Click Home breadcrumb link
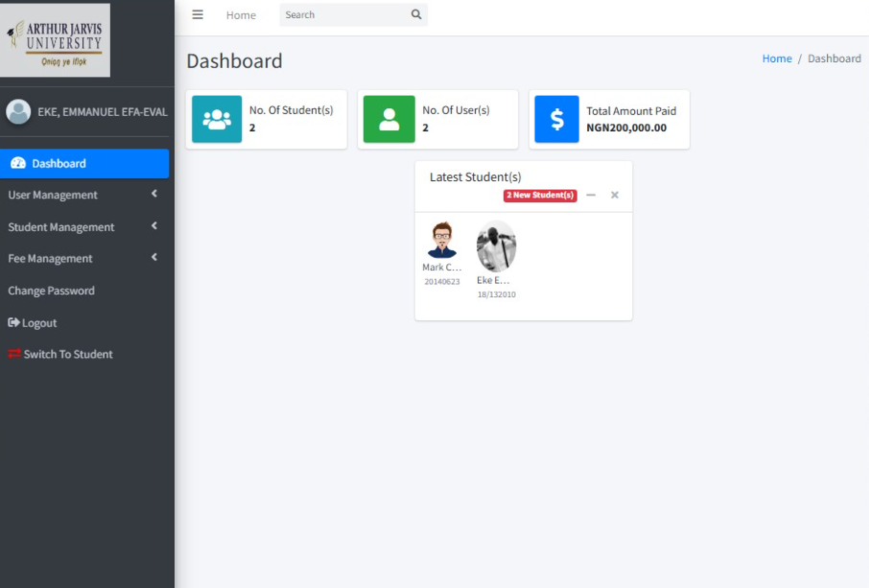 [777, 59]
